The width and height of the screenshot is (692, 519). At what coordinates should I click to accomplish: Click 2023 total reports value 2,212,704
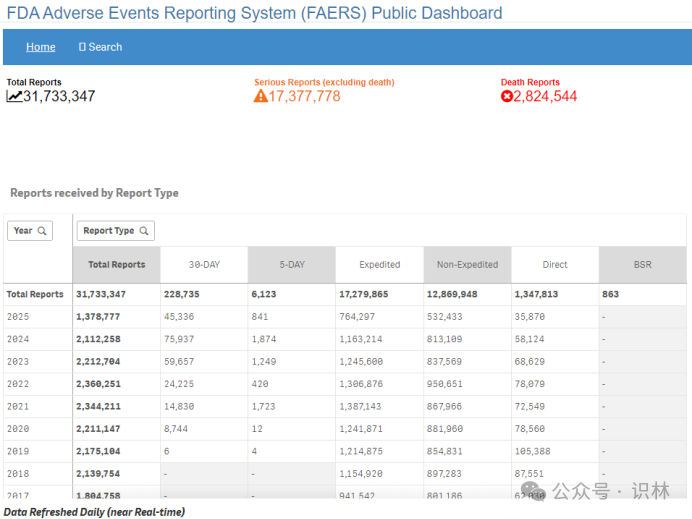click(98, 362)
